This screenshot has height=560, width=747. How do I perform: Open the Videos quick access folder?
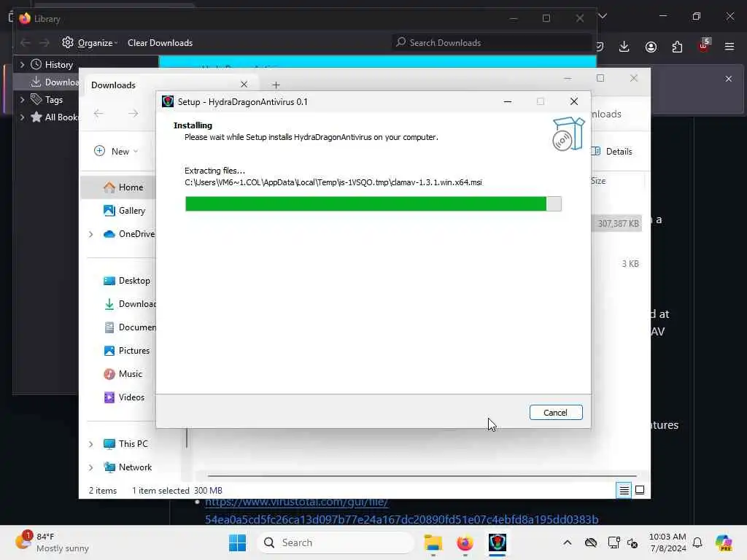click(x=124, y=397)
